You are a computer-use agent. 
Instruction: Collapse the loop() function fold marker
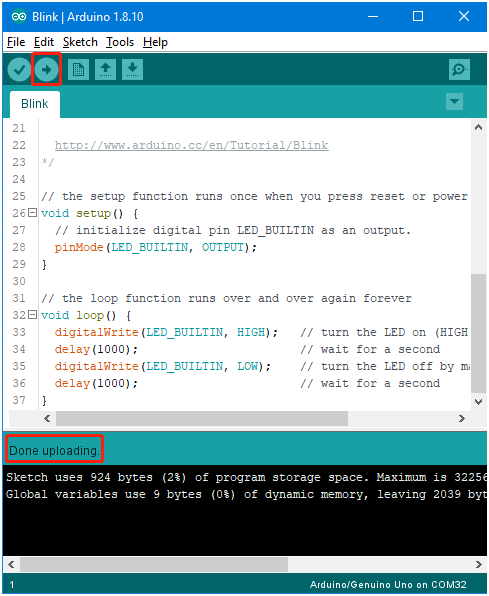[x=33, y=315]
